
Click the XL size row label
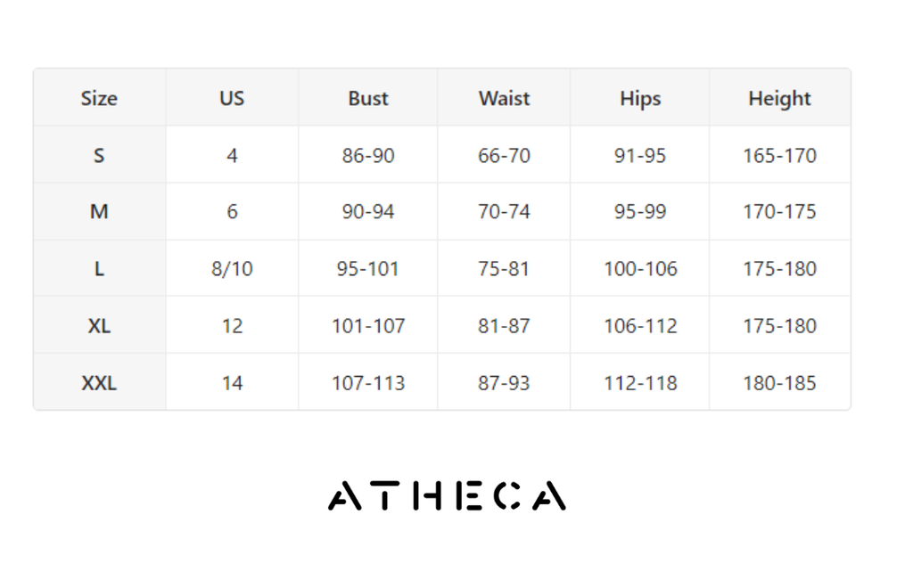tap(99, 326)
